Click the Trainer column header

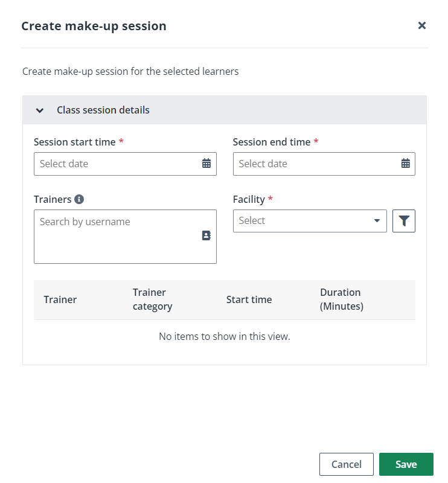tap(60, 299)
